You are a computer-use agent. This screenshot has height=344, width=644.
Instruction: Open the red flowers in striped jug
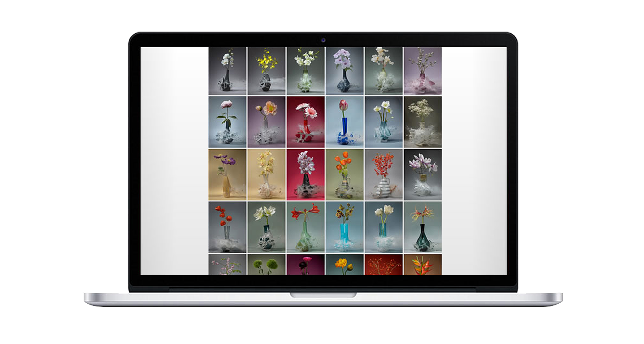click(383, 174)
